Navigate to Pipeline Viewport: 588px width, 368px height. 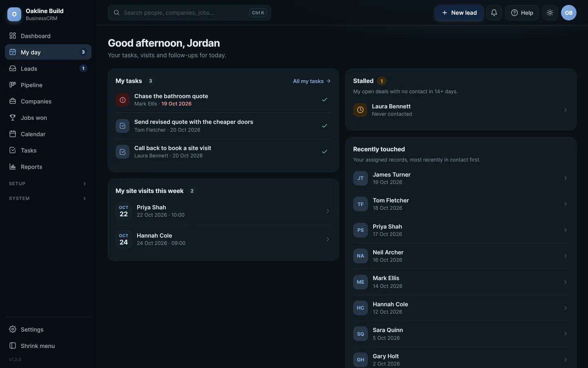48,85
